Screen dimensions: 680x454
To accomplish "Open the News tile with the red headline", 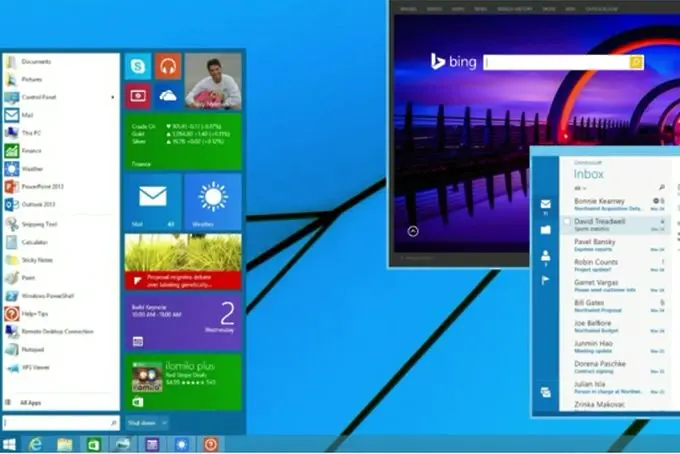I will point(183,262).
